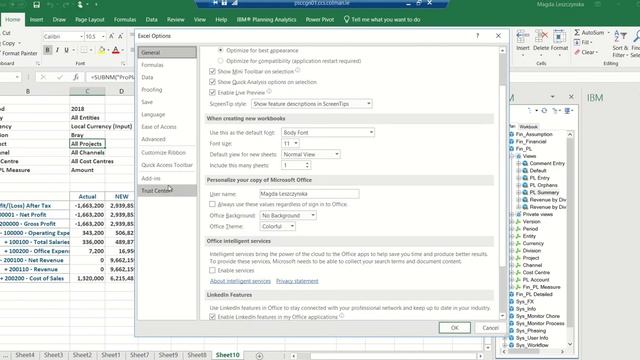The height and width of the screenshot is (360, 640).
Task: Toggle Italic formatting in the ribbon
Action: tap(57, 50)
